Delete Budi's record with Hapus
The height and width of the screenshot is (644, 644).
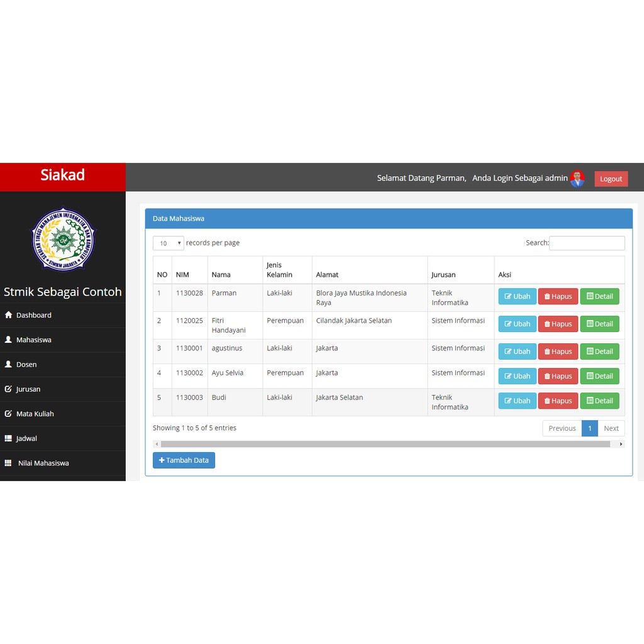[x=558, y=401]
